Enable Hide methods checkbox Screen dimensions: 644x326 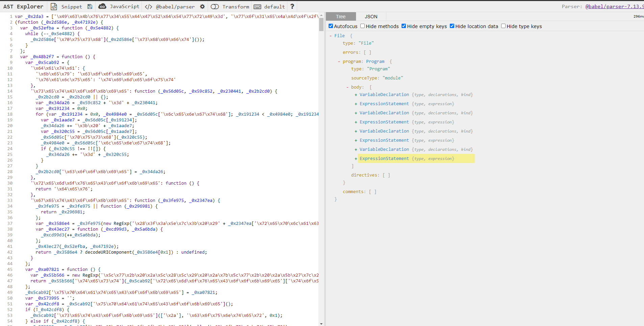point(362,26)
